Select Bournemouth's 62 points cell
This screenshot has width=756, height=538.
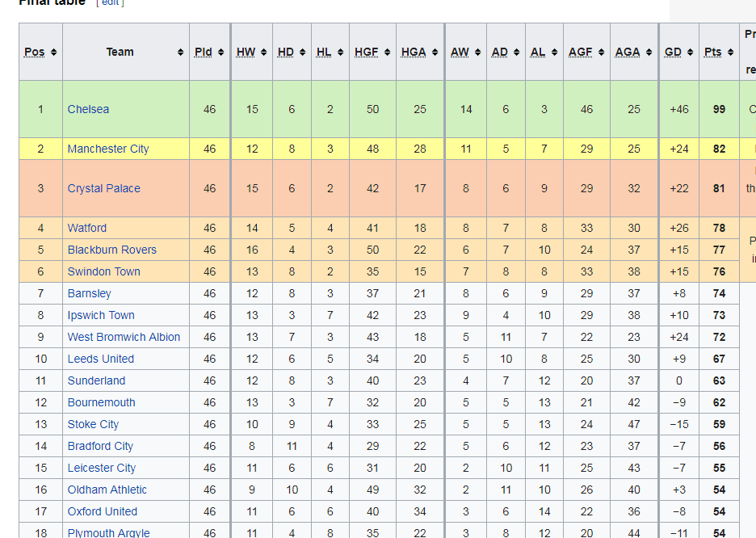click(719, 402)
